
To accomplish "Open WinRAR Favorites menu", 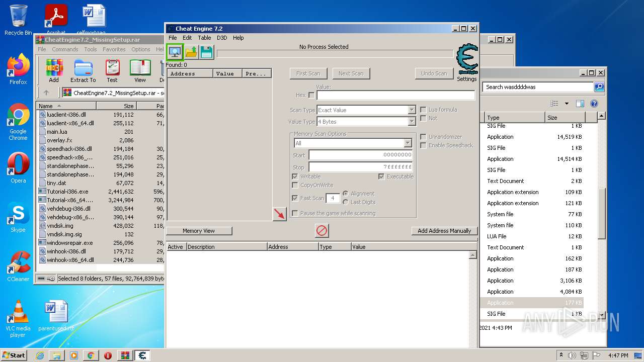I will point(114,49).
